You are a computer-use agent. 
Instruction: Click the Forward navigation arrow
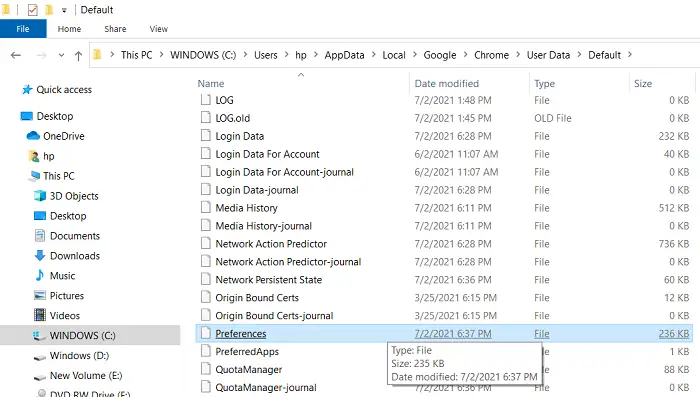point(41,55)
